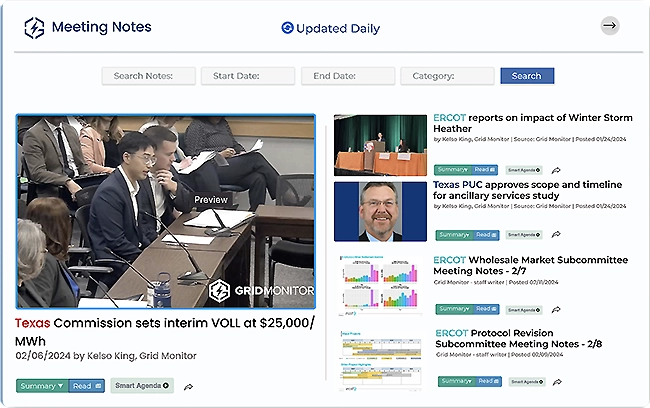This screenshot has width=650, height=408.
Task: Share the Protocol Revision Subcommittee notes
Action: coord(558,382)
